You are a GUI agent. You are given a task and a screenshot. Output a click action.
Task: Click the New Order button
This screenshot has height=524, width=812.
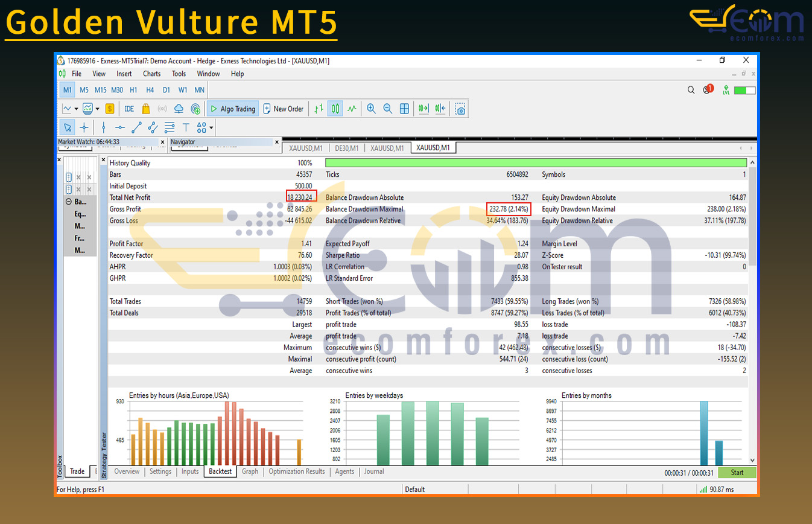pos(284,109)
